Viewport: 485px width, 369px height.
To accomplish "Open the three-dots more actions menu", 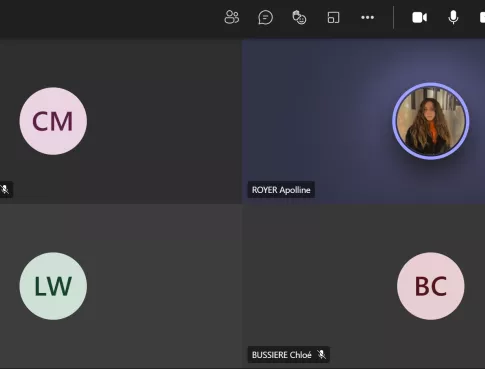I will pos(368,17).
